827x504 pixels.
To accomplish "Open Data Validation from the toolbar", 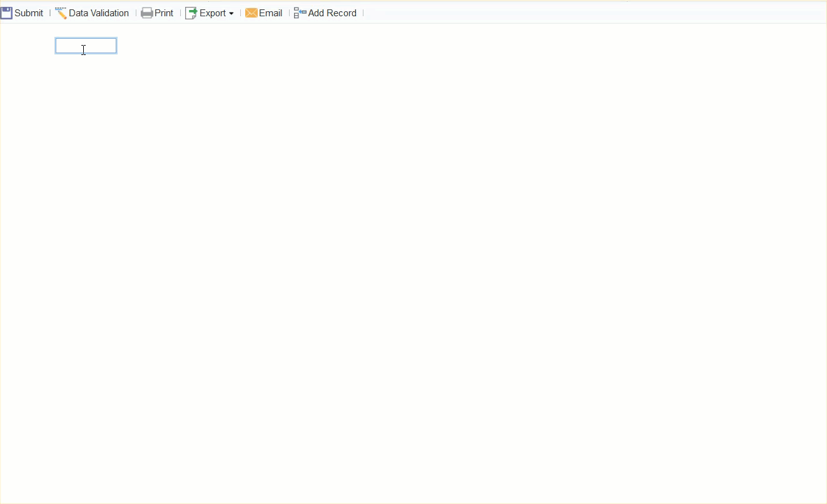I will click(x=99, y=13).
